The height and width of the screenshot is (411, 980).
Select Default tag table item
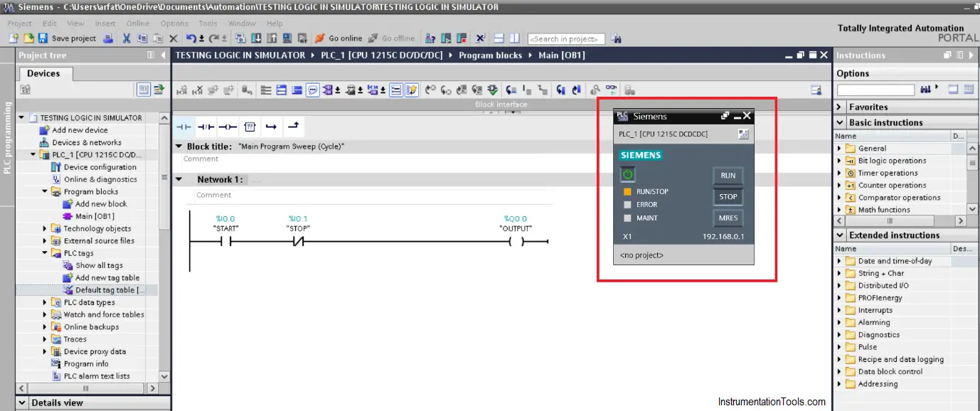(104, 290)
